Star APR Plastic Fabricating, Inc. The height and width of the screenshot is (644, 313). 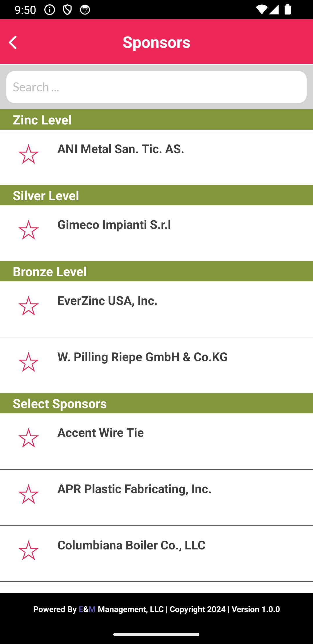coord(28,494)
